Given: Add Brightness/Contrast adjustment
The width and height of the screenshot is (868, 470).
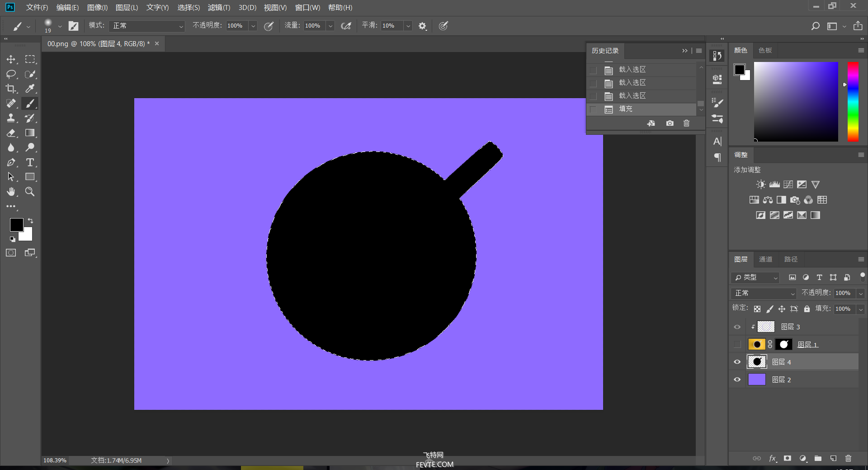Looking at the screenshot, I should [x=761, y=185].
